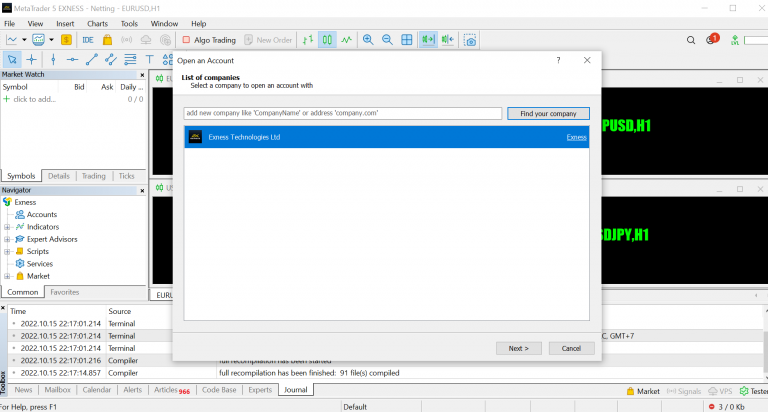Click the tile windows grid icon
This screenshot has width=768, height=412.
[407, 40]
